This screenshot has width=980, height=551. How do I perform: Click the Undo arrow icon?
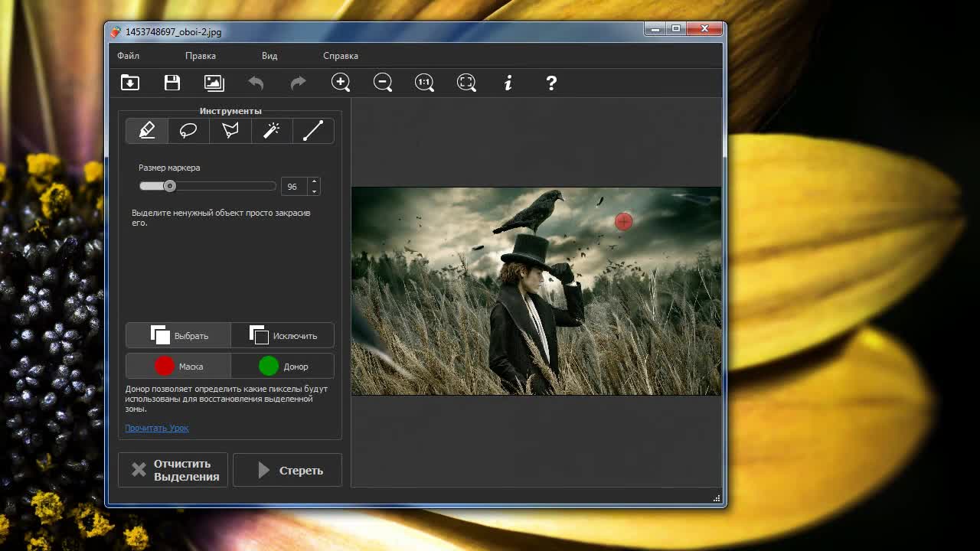256,83
